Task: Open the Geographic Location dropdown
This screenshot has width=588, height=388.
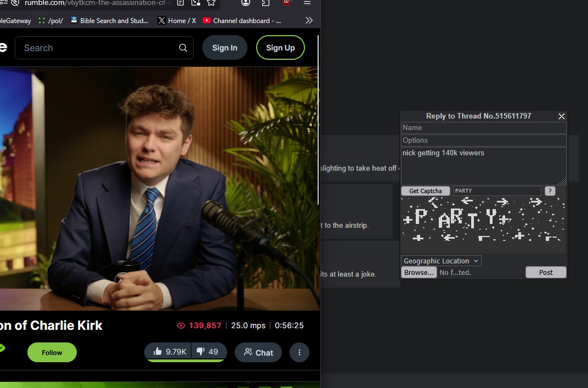Action: pyautogui.click(x=441, y=261)
